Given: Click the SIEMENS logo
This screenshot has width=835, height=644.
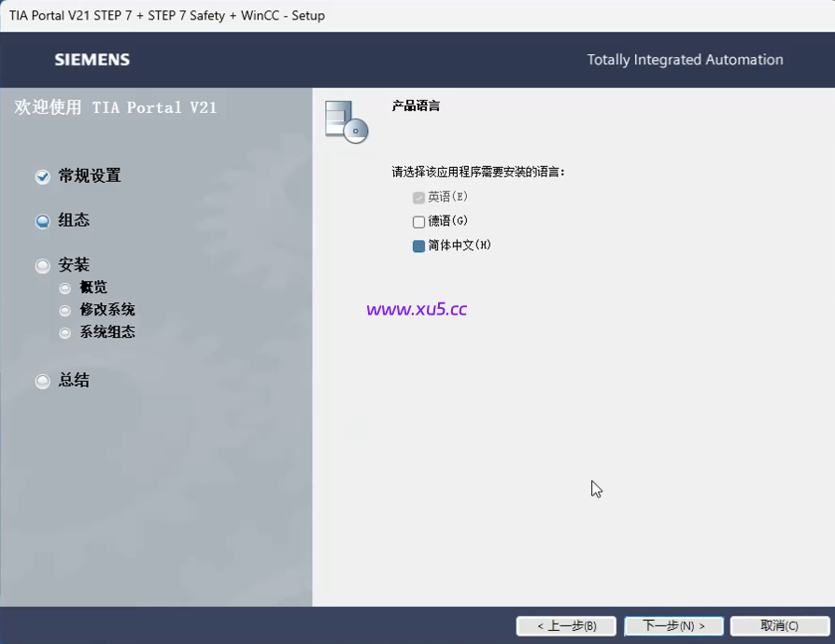Looking at the screenshot, I should 92,59.
